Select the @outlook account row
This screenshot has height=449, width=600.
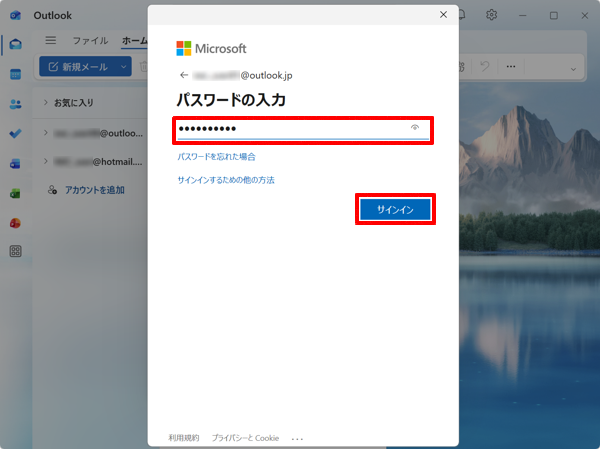(x=92, y=133)
